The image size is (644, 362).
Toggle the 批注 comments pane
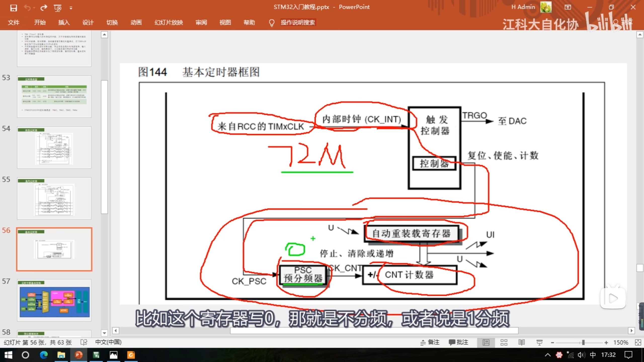[458, 342]
